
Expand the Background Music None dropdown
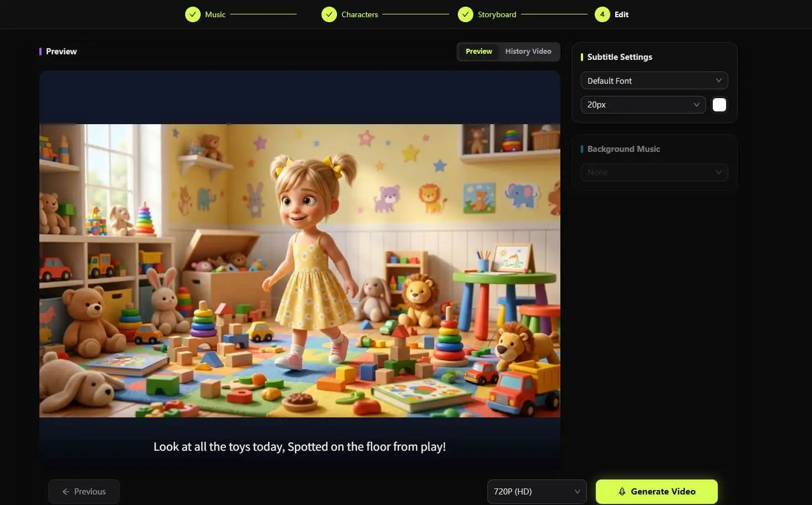pyautogui.click(x=654, y=172)
